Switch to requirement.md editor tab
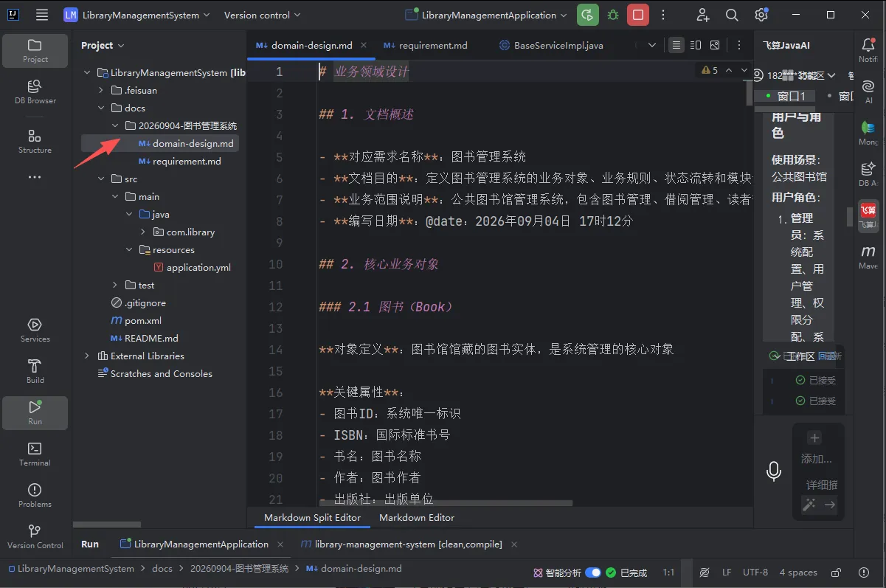The image size is (886, 588). pos(425,45)
